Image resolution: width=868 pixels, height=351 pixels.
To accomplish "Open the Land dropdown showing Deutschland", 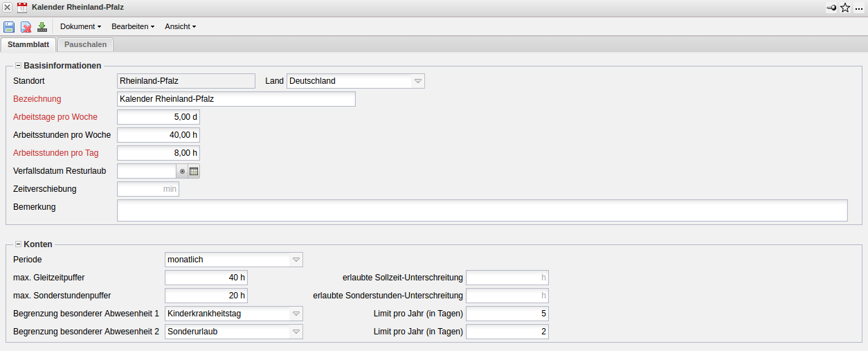I will point(417,81).
